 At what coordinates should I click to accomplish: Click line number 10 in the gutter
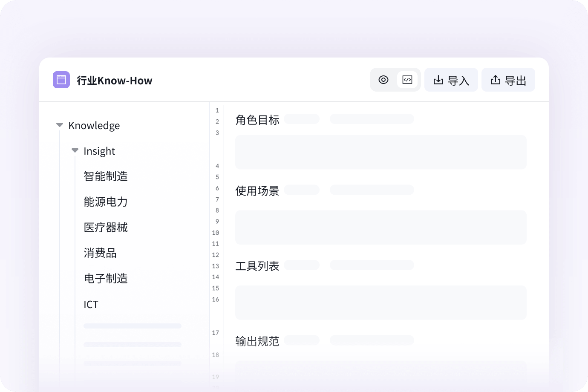(x=216, y=233)
